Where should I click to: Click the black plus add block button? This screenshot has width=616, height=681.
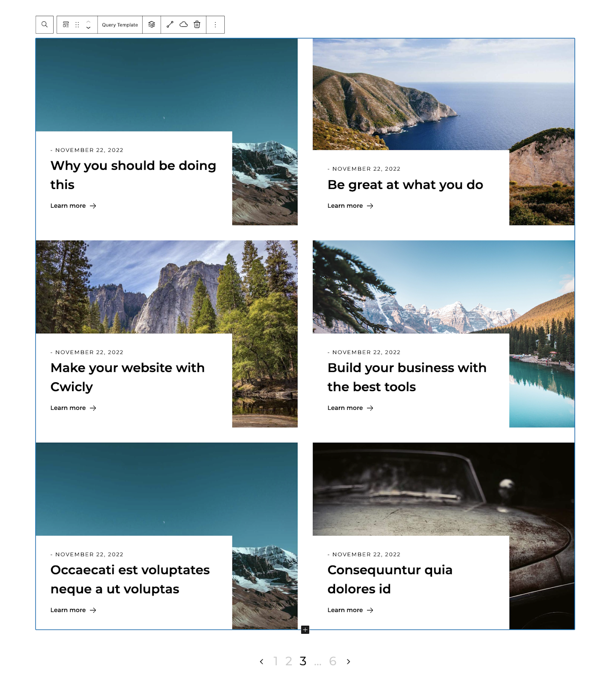[x=305, y=630]
